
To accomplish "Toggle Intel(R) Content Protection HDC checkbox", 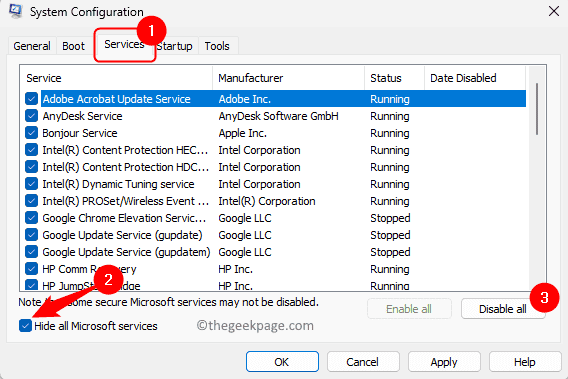I will [32, 167].
